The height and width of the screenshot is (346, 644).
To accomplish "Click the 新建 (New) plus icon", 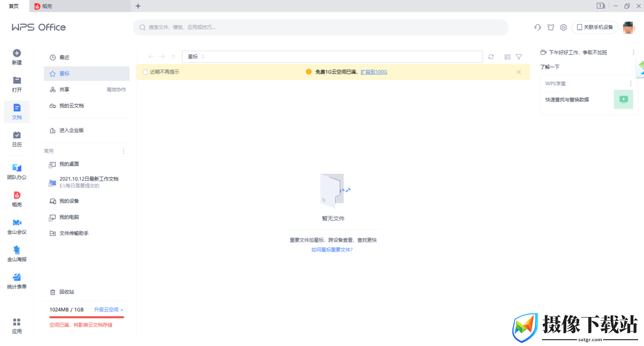I will click(17, 53).
